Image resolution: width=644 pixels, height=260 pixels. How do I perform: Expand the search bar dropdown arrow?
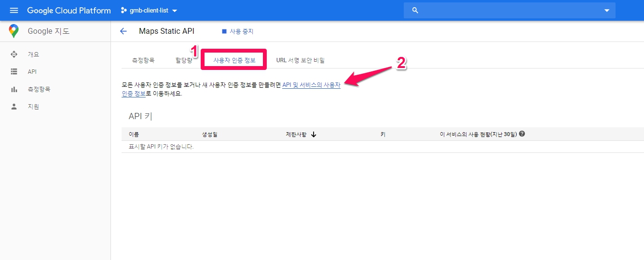click(x=607, y=11)
